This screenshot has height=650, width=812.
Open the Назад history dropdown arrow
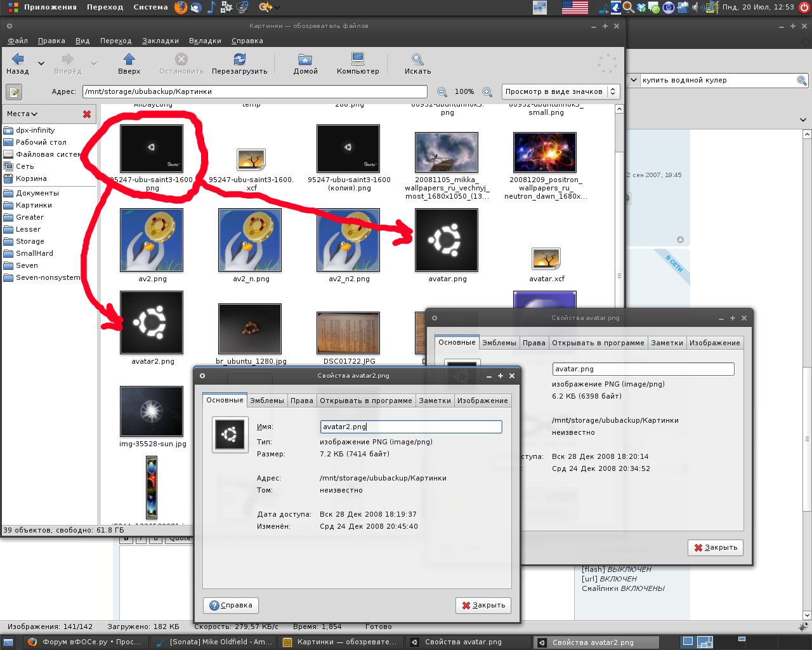(41, 63)
